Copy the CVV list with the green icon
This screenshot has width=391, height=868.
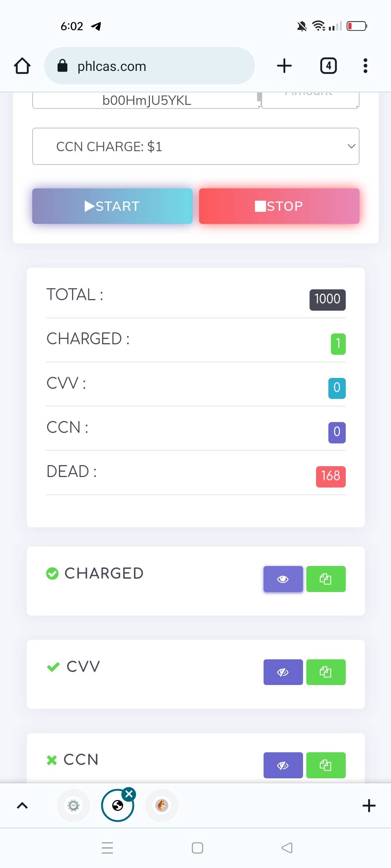coord(326,672)
